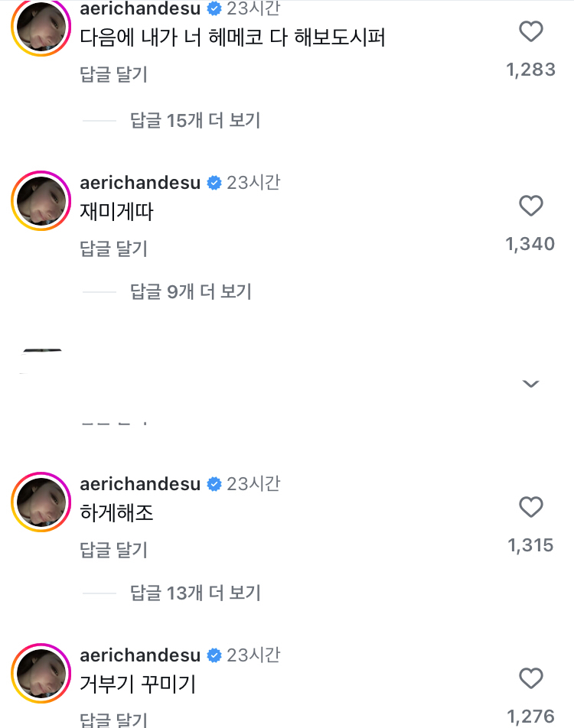The height and width of the screenshot is (728, 574).
Task: Open avatar story next to '하게해조' comment
Action: 41,502
